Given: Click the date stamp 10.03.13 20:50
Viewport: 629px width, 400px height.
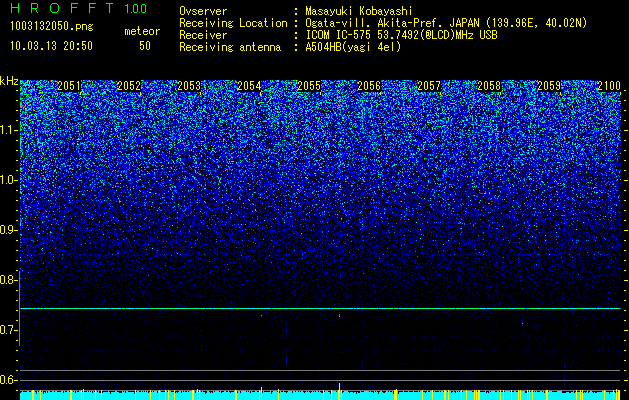Looking at the screenshot, I should click(51, 46).
